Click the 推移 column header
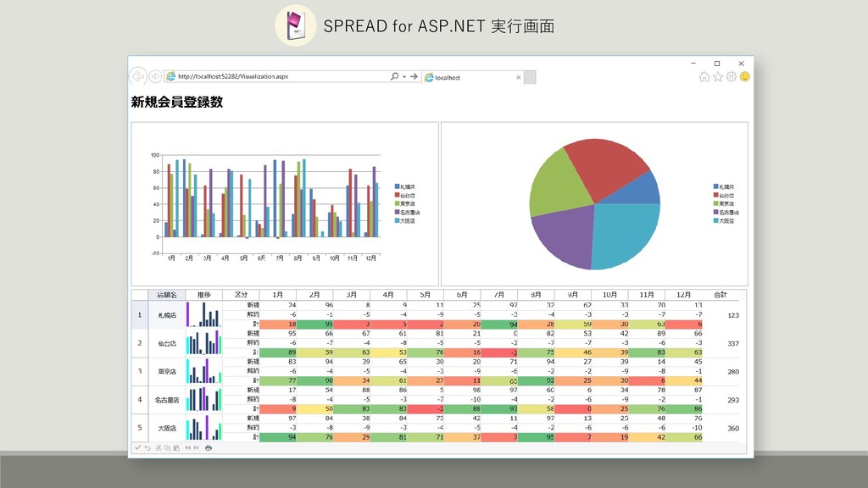The width and height of the screenshot is (868, 488). pos(203,295)
